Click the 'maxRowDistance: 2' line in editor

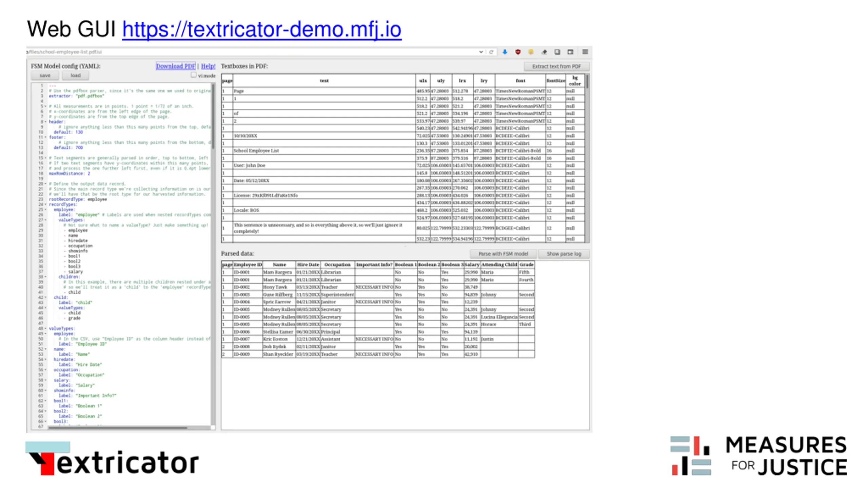[x=70, y=174]
